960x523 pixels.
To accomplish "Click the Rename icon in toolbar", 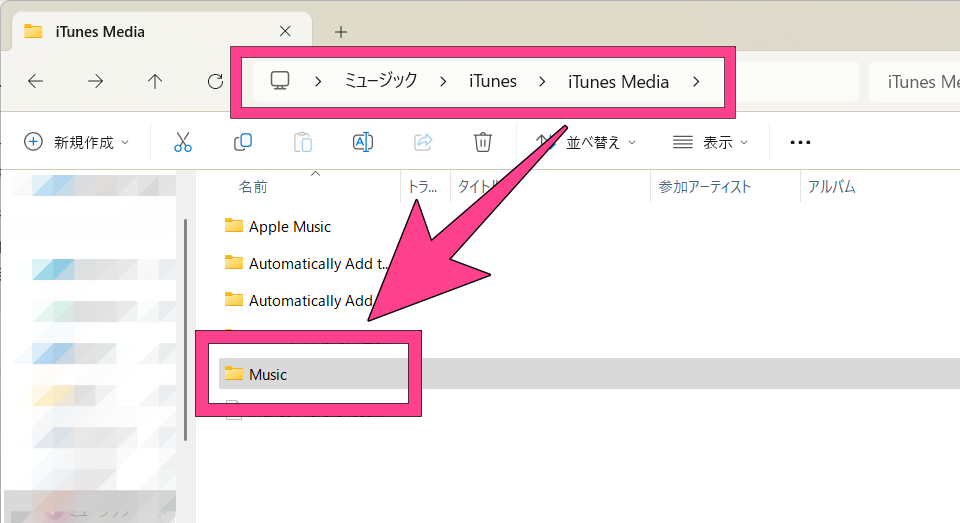I will 362,142.
